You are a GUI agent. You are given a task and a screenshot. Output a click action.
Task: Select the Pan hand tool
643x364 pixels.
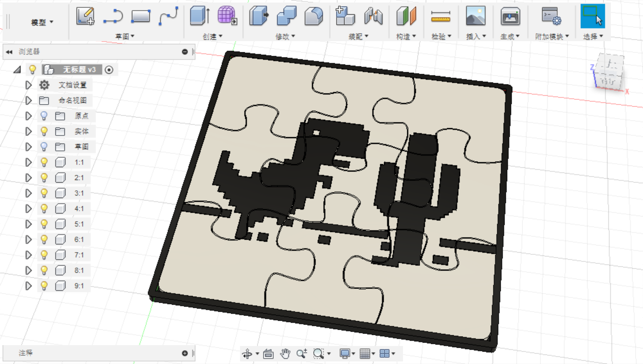285,354
